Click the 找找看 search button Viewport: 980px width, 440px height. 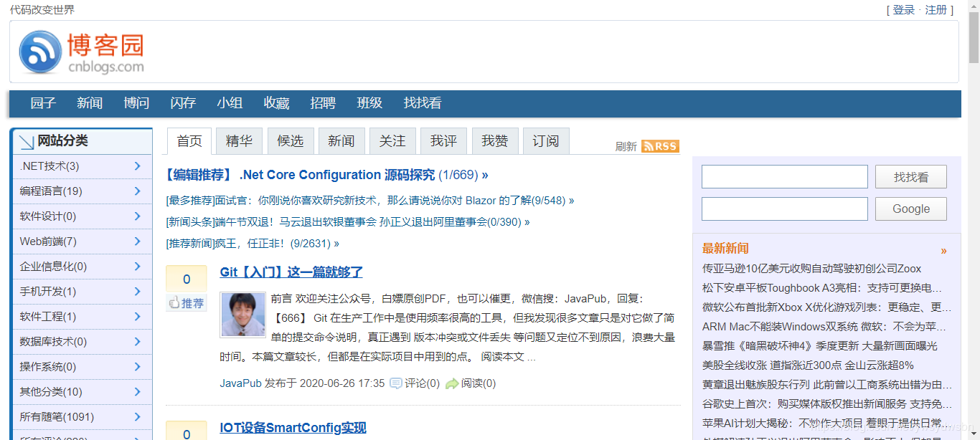911,177
